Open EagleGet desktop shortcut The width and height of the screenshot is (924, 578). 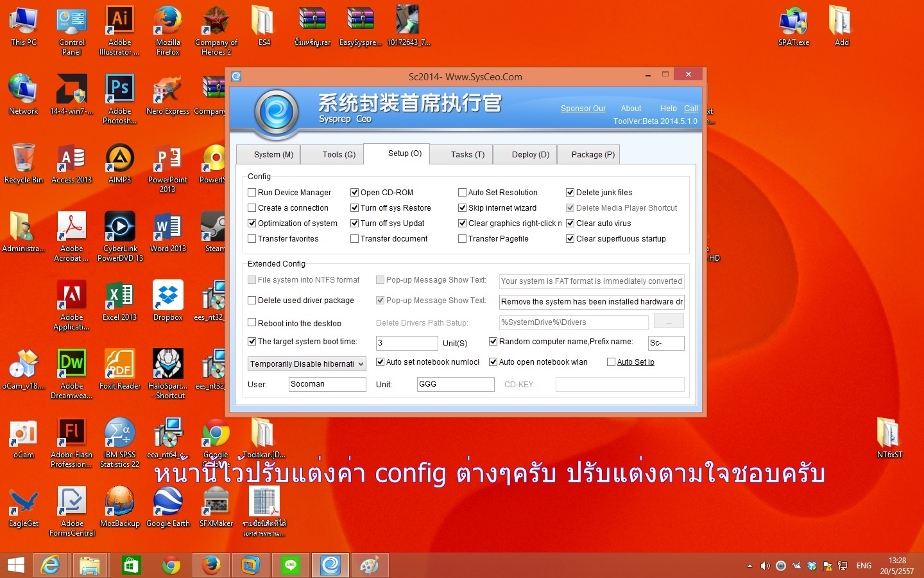click(x=24, y=507)
